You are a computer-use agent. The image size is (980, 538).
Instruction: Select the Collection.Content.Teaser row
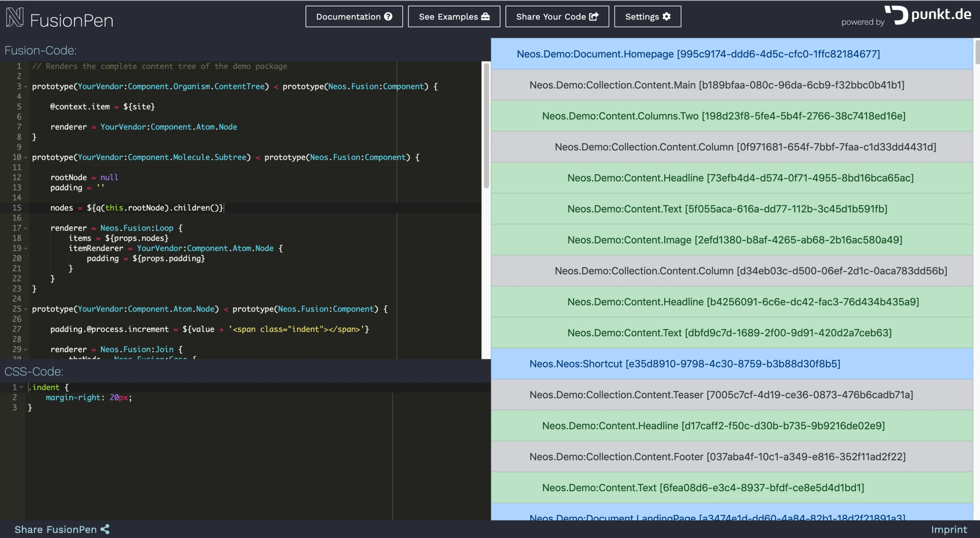pos(732,395)
